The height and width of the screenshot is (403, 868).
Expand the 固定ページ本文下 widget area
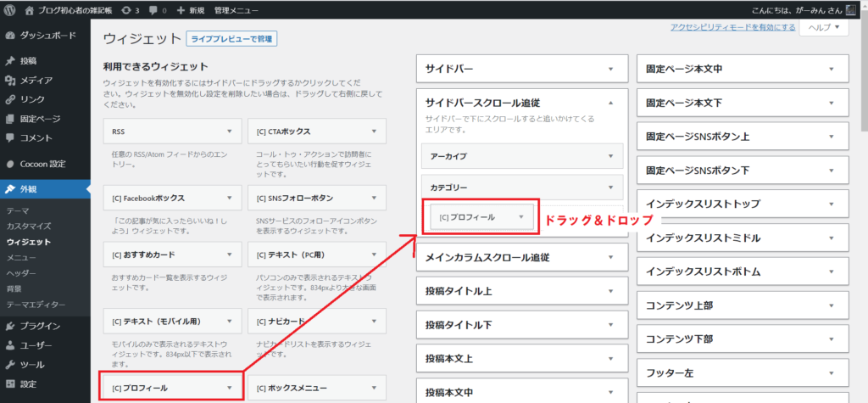coord(831,103)
